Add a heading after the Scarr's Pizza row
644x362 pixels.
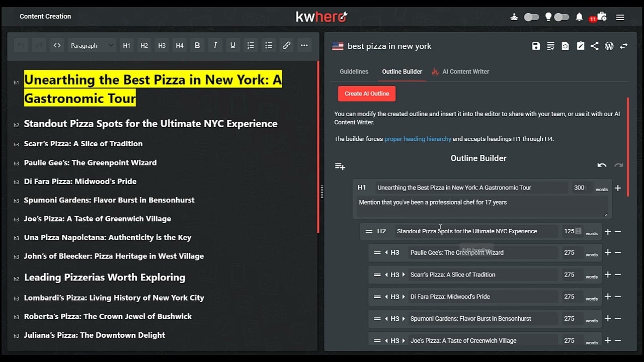click(608, 275)
